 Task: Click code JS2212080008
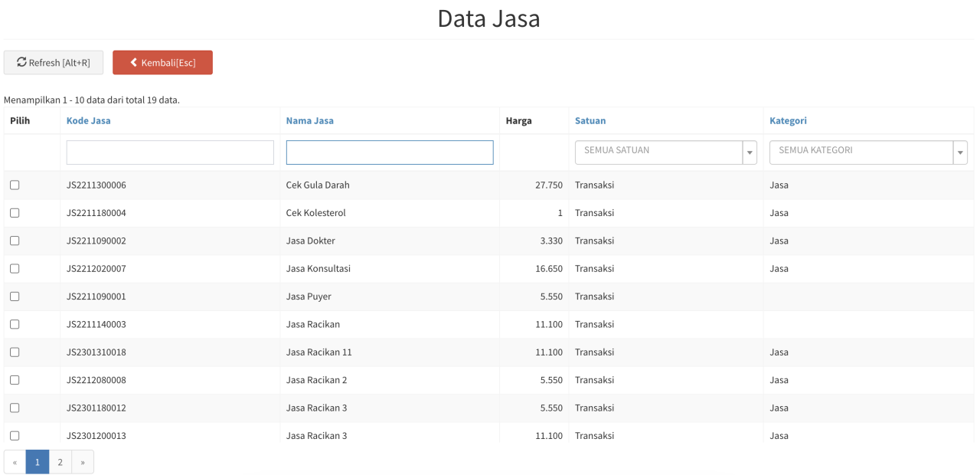pyautogui.click(x=96, y=380)
